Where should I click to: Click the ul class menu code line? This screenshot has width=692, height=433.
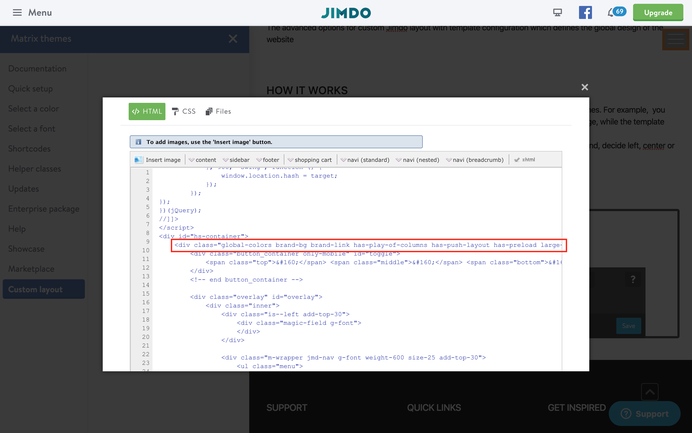pos(270,366)
